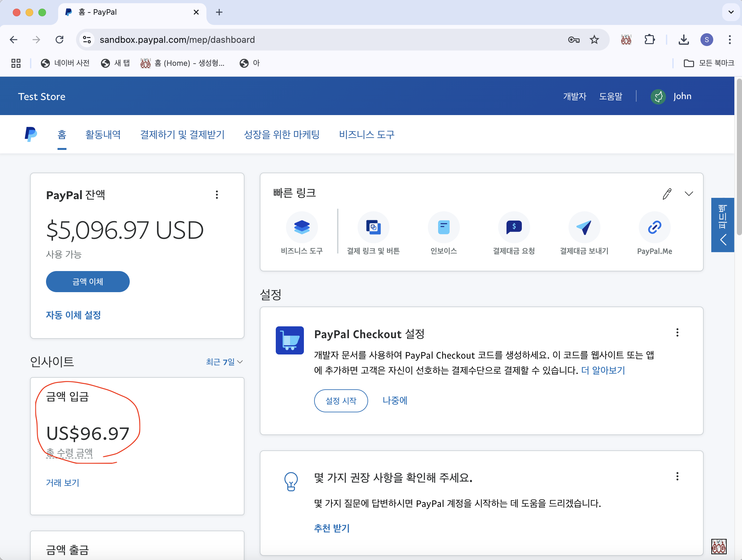Click the PayPal Checkout shopping cart icon
This screenshot has height=560, width=742.
coord(290,340)
